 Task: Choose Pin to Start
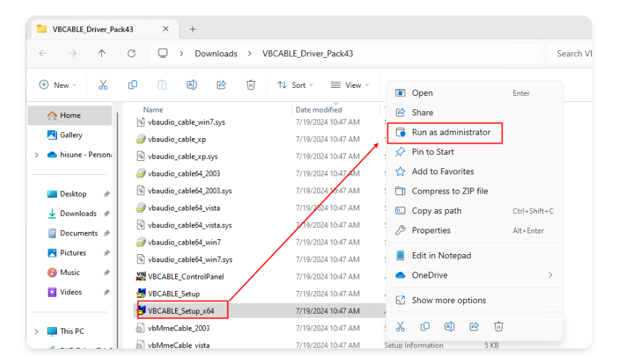(475, 152)
